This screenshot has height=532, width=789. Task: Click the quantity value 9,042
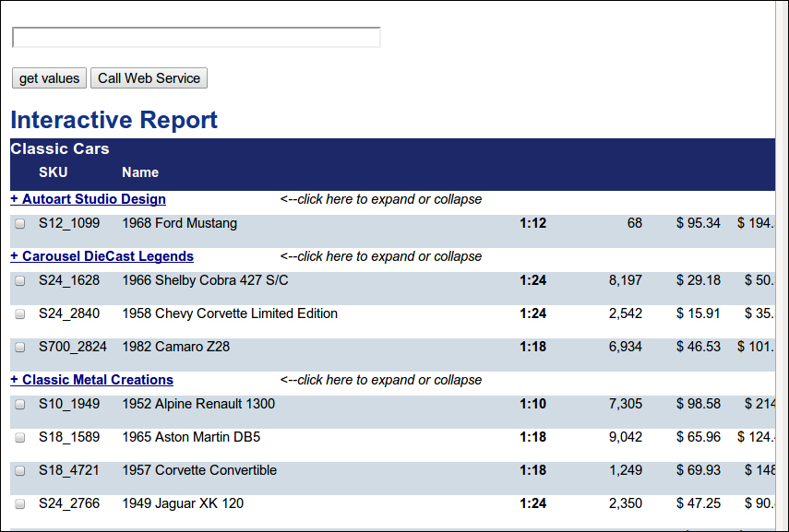point(626,437)
